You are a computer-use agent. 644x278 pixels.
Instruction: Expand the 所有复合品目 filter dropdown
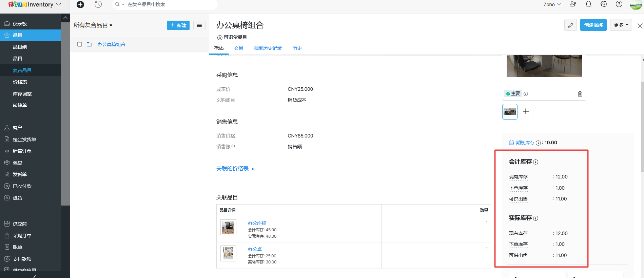point(93,25)
